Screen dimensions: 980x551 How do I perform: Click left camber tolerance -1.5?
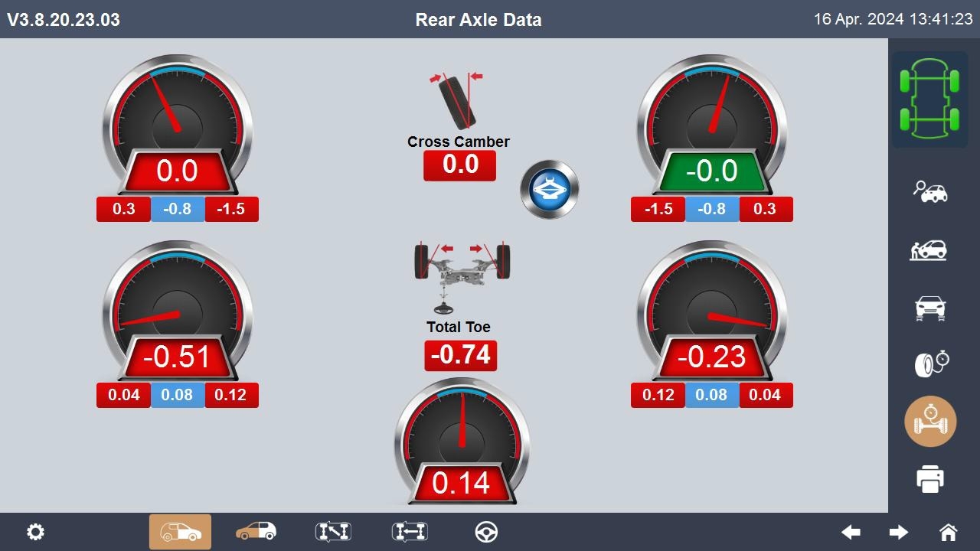click(231, 209)
